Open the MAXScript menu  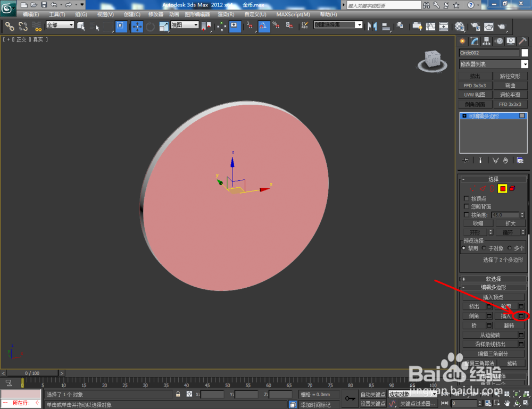click(293, 14)
